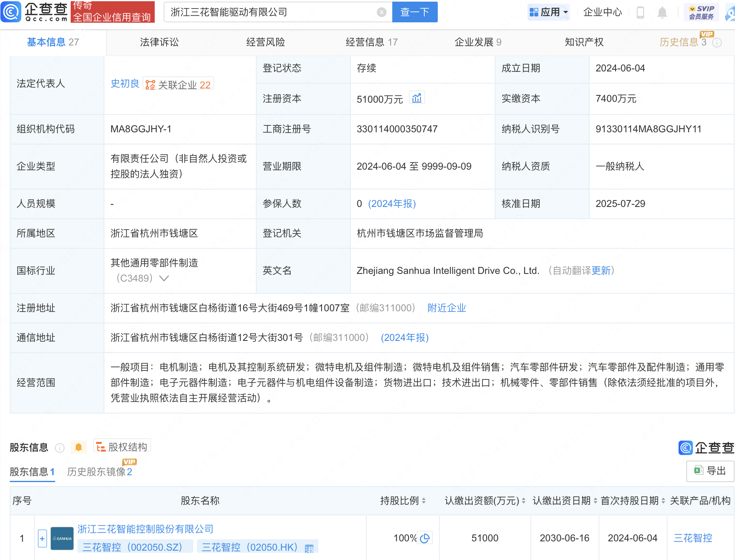Click the 全国企业信用查询 red banner
Image resolution: width=735 pixels, height=560 pixels.
[112, 11]
